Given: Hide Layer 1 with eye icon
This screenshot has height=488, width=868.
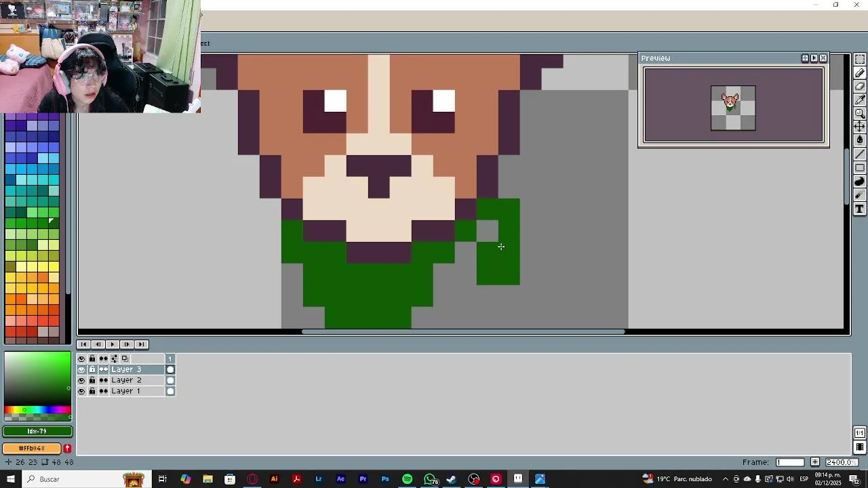Looking at the screenshot, I should [x=81, y=391].
